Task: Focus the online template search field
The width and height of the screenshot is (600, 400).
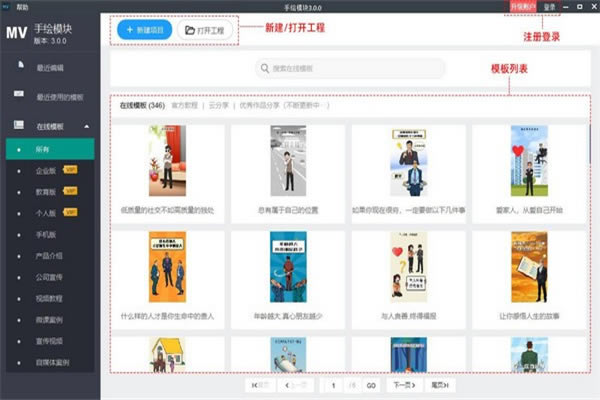Action: 350,68
